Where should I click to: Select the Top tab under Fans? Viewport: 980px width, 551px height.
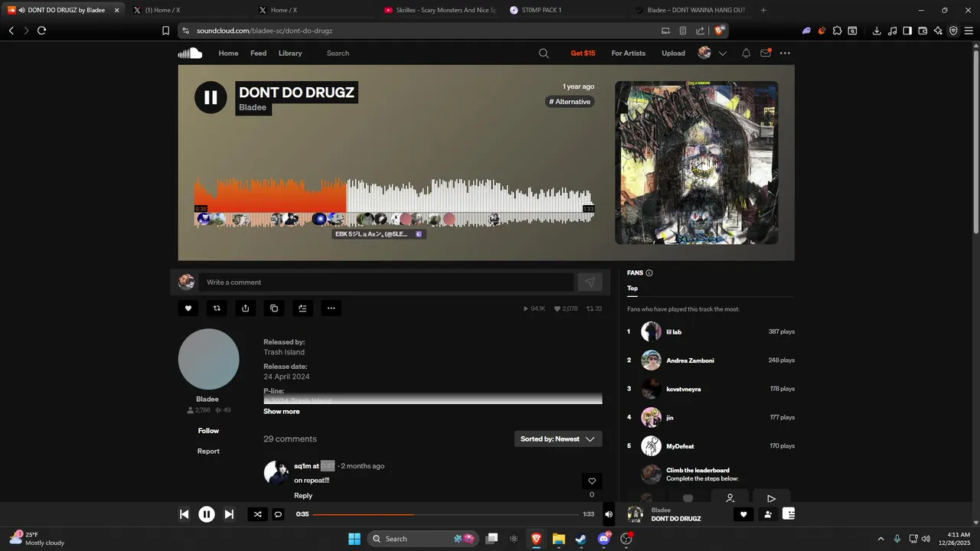[632, 289]
